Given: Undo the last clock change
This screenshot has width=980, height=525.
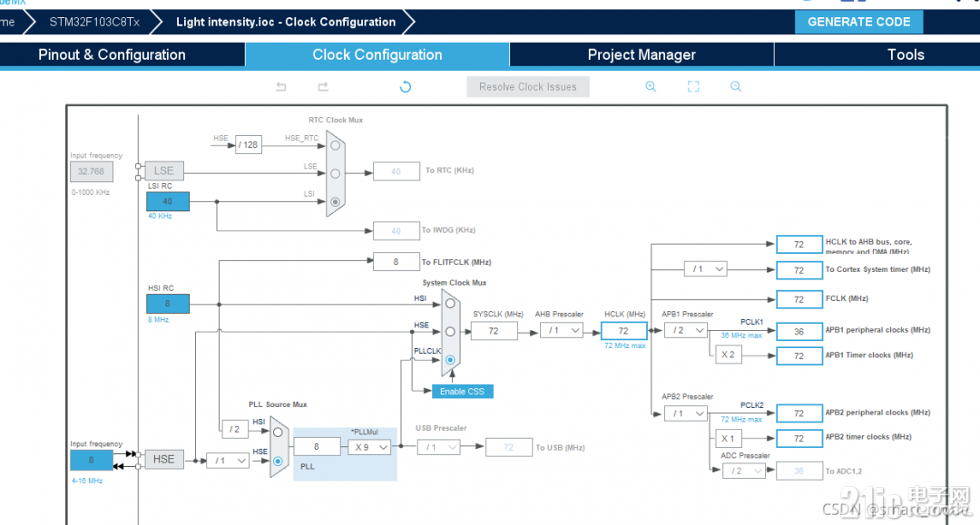Looking at the screenshot, I should coord(281,87).
